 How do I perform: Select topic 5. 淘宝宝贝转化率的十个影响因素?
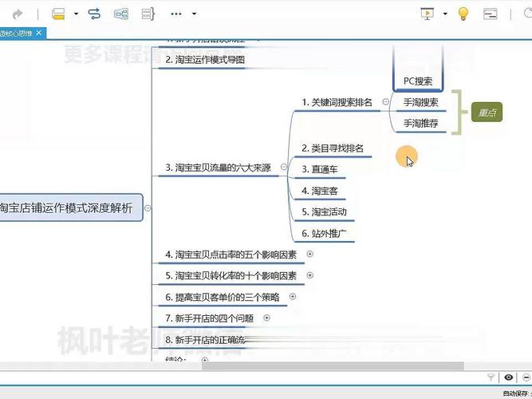[231, 276]
